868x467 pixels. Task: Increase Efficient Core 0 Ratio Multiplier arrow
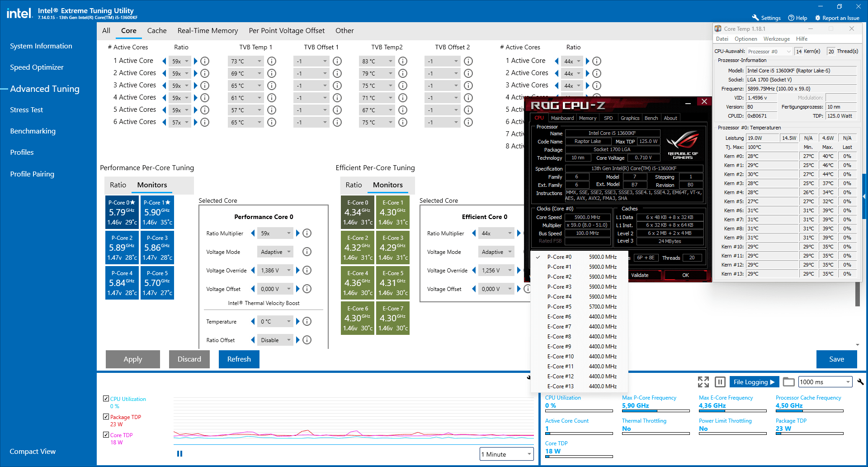(x=519, y=233)
